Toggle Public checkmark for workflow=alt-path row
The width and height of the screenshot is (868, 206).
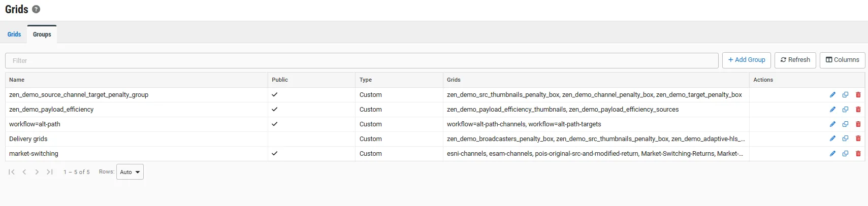tap(275, 124)
